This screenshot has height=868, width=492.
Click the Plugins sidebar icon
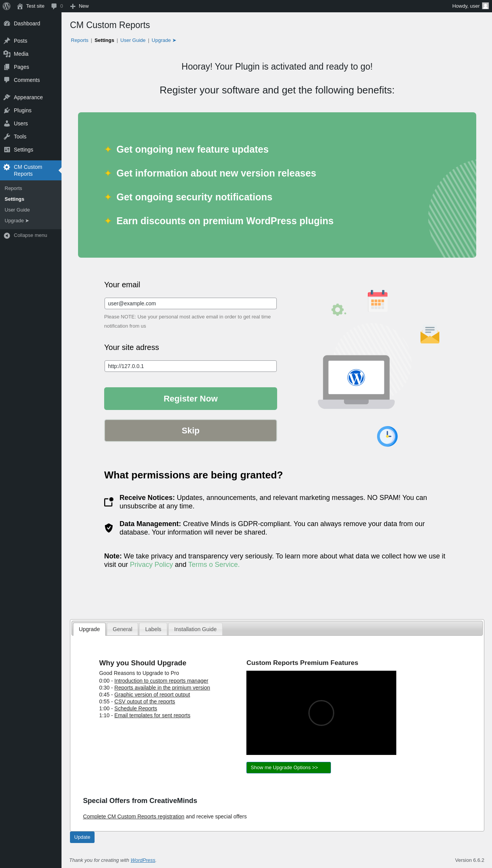point(7,110)
